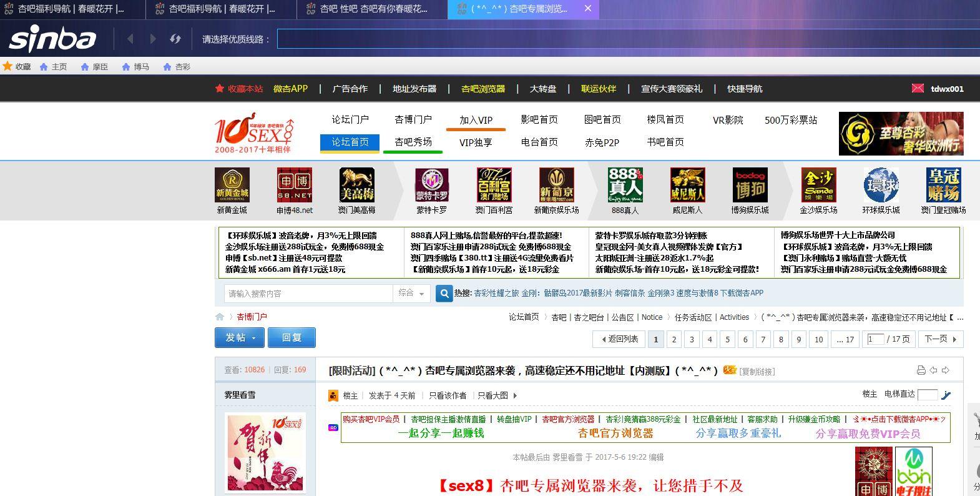Focus the 电梯直达 floor number input
This screenshot has width=980, height=496.
(x=928, y=395)
